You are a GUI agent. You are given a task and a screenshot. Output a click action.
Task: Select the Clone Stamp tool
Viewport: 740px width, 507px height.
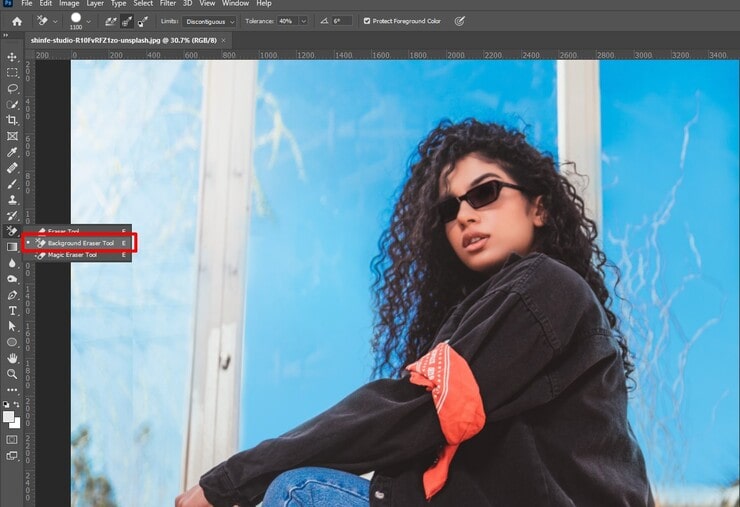pyautogui.click(x=12, y=199)
